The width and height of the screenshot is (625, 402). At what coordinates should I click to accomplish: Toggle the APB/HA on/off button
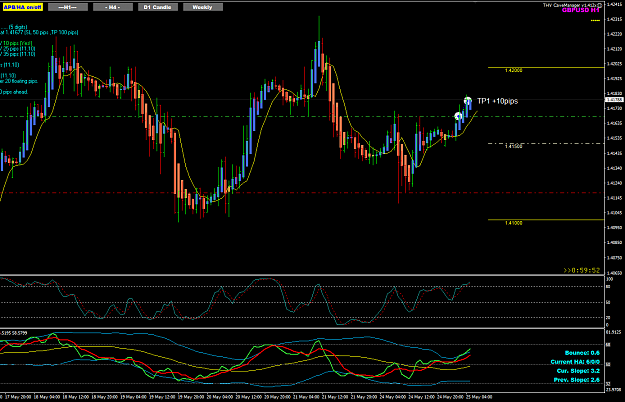(23, 7)
